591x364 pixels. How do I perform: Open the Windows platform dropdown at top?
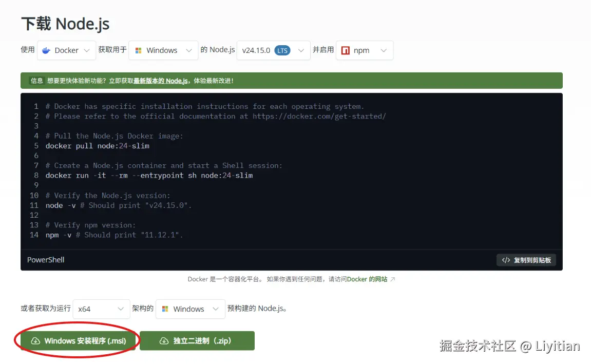click(163, 50)
